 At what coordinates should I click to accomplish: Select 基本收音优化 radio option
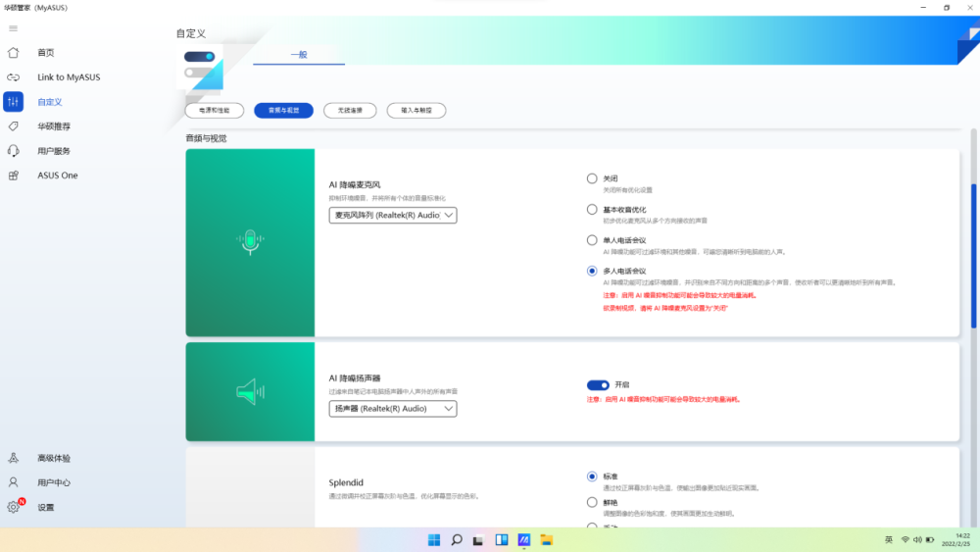tap(592, 210)
